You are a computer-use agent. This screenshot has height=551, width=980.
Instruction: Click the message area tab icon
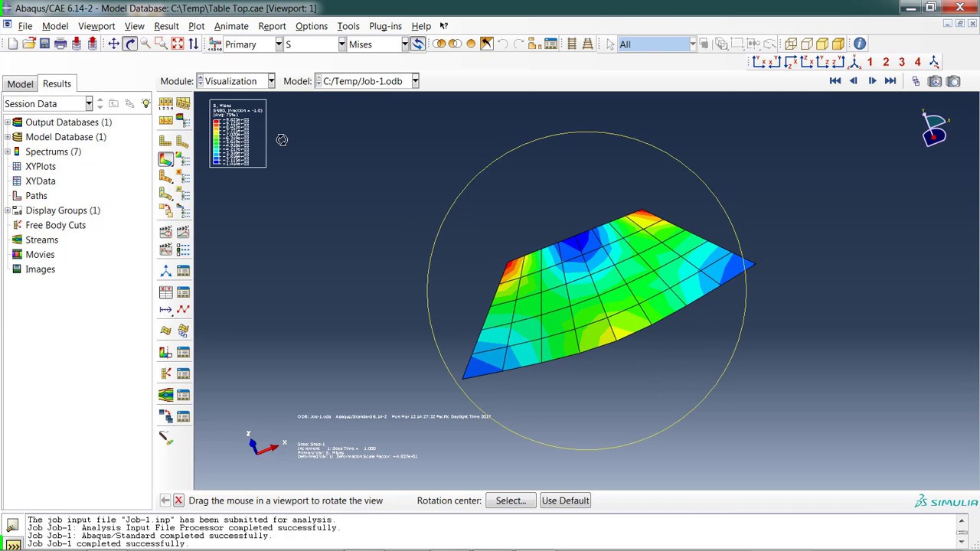12,526
